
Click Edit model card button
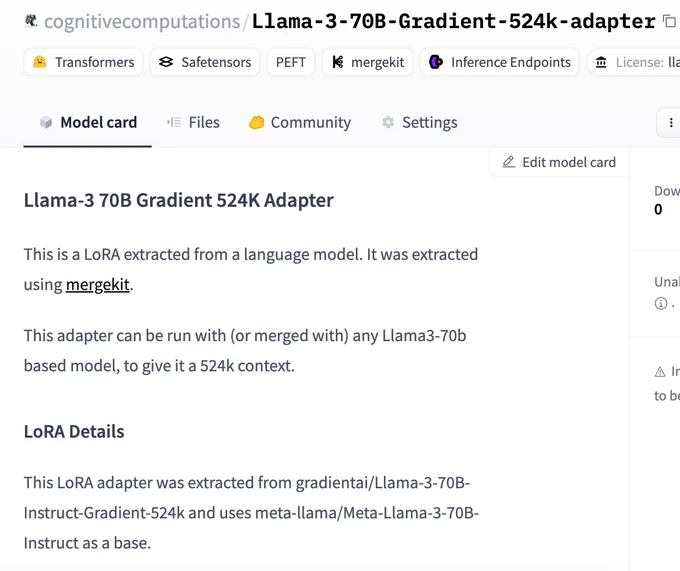559,162
